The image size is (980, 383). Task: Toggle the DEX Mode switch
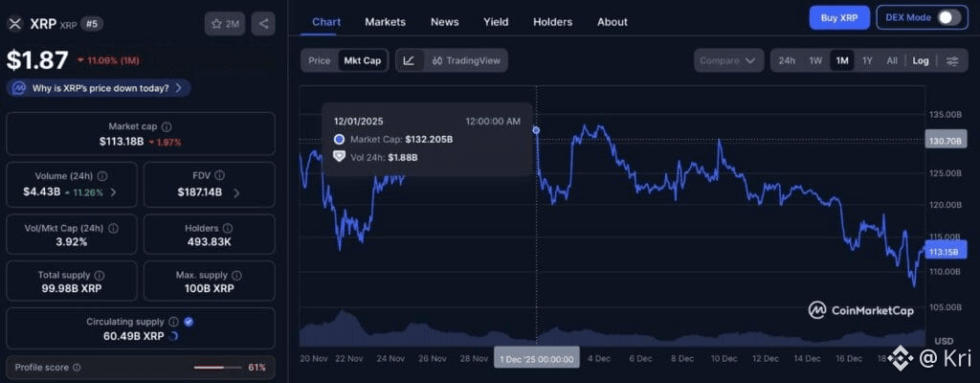(948, 18)
